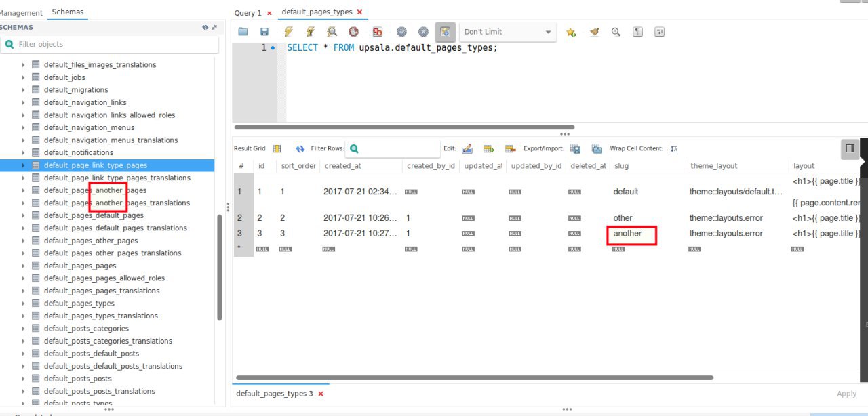868x416 pixels.
Task: Close the Query 1 tab
Action: pyautogui.click(x=269, y=13)
